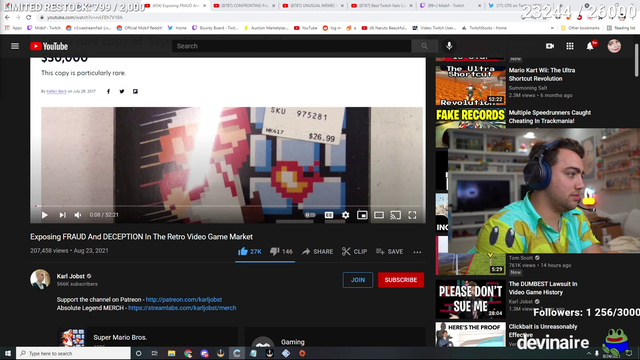This screenshot has height=360, width=640.
Task: Seek using the video progress bar
Action: tap(228, 206)
